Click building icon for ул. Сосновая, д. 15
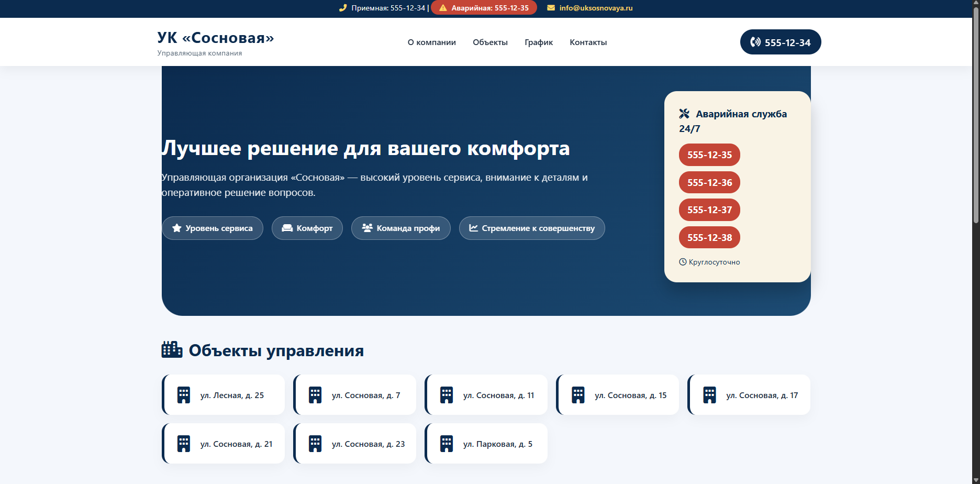980x484 pixels. click(578, 395)
